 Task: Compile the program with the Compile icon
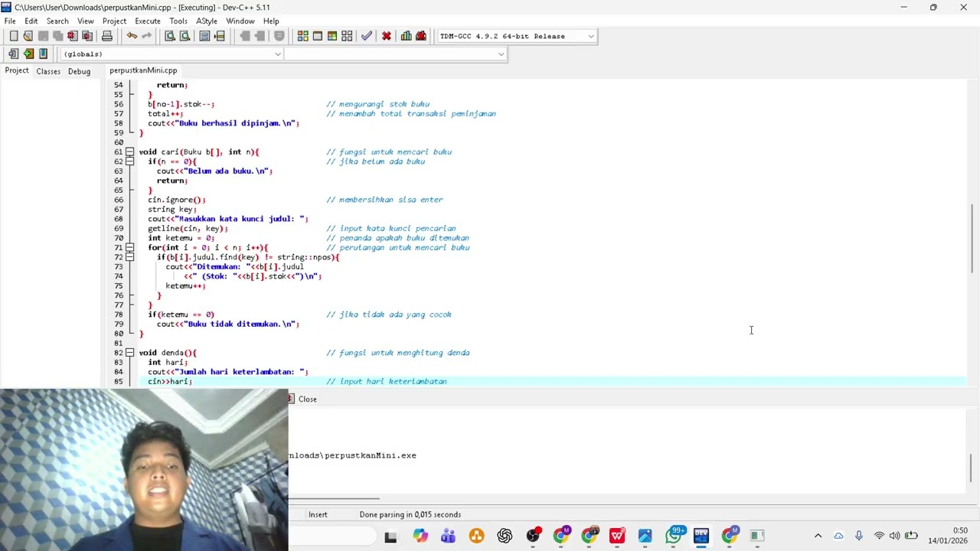click(303, 36)
